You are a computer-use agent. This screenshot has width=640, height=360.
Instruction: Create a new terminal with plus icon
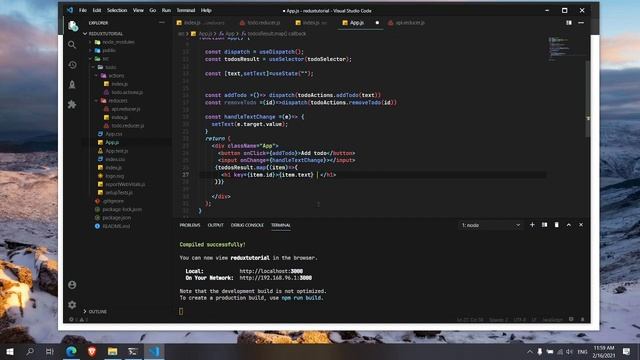(x=532, y=225)
